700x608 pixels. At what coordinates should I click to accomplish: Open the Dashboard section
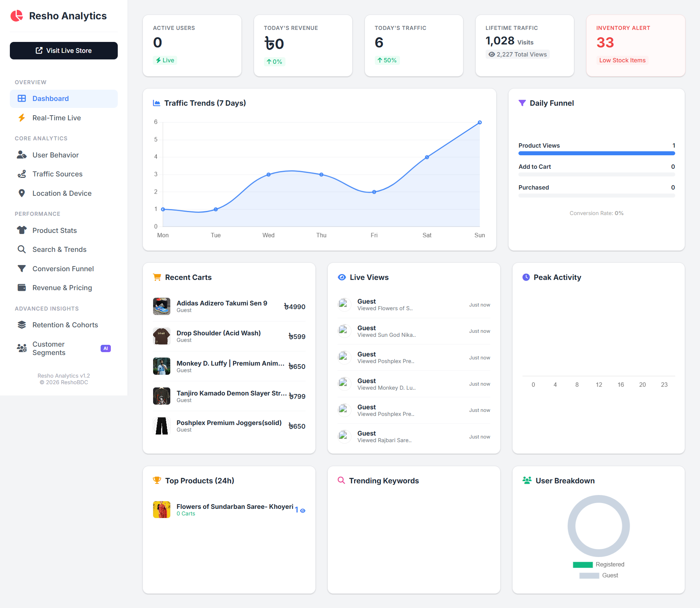pyautogui.click(x=50, y=98)
